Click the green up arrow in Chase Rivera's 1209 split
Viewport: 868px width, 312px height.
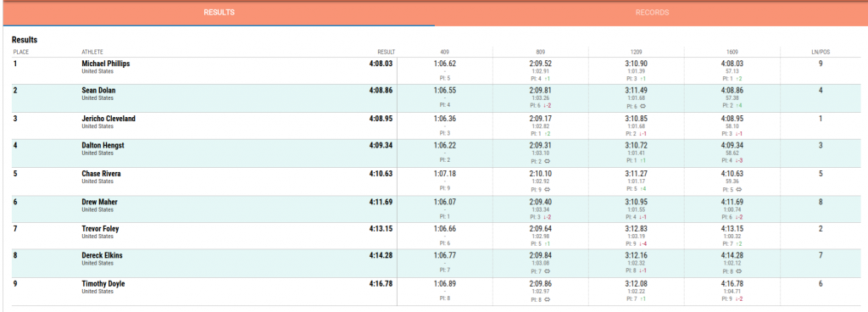pyautogui.click(x=643, y=189)
